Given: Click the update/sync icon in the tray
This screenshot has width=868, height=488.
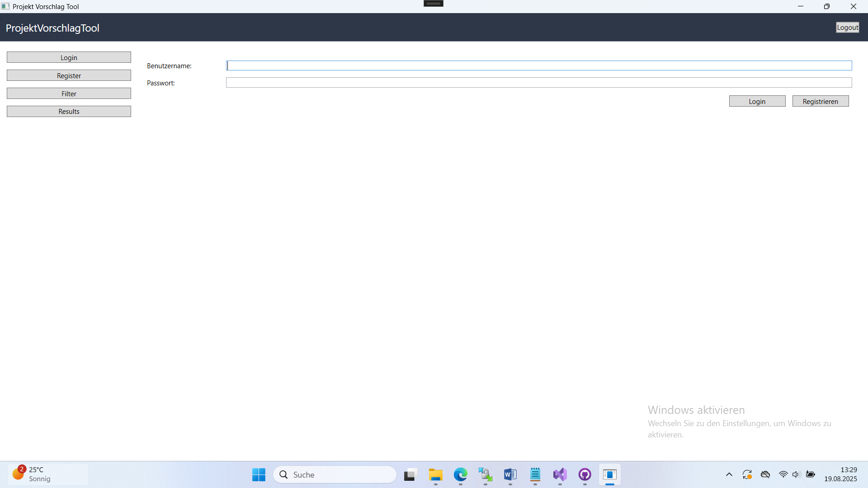Looking at the screenshot, I should [x=747, y=474].
